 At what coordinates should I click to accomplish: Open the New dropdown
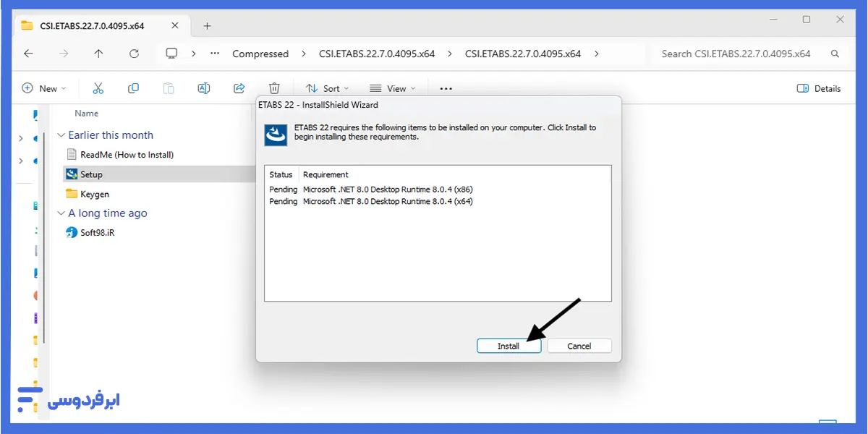point(44,88)
